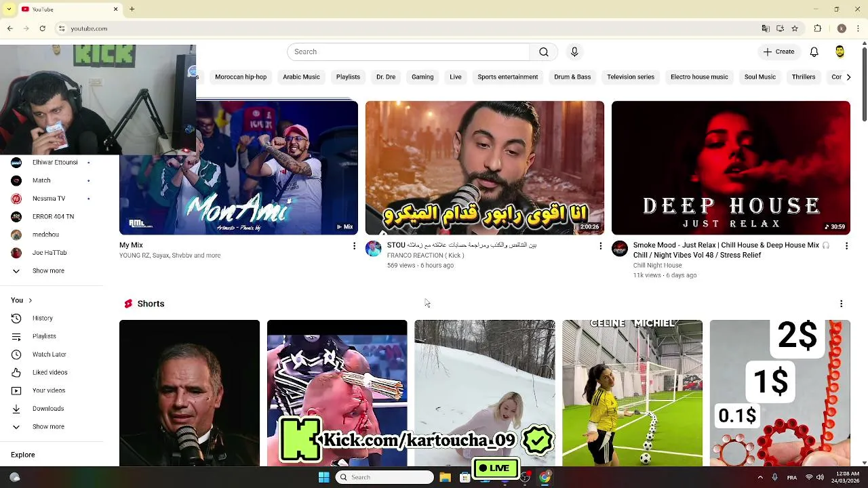Select the Gaming chip
The height and width of the screenshot is (488, 868).
[x=422, y=77]
